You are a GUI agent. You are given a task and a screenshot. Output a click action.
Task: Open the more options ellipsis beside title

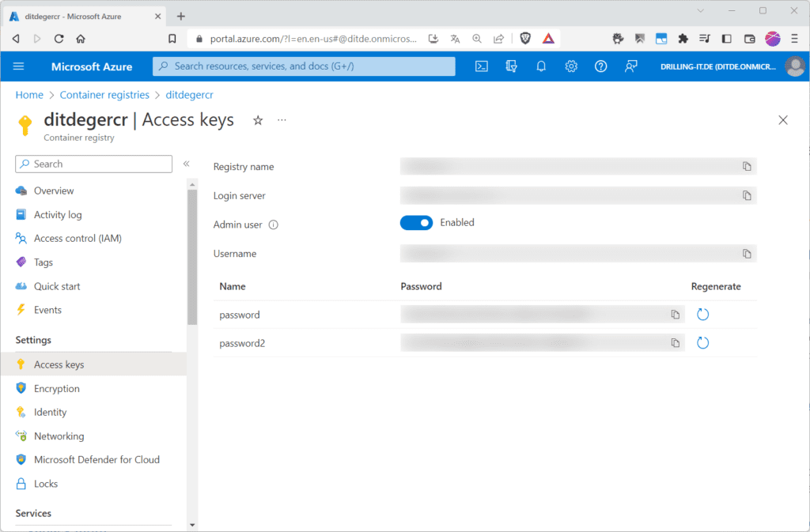coord(282,120)
